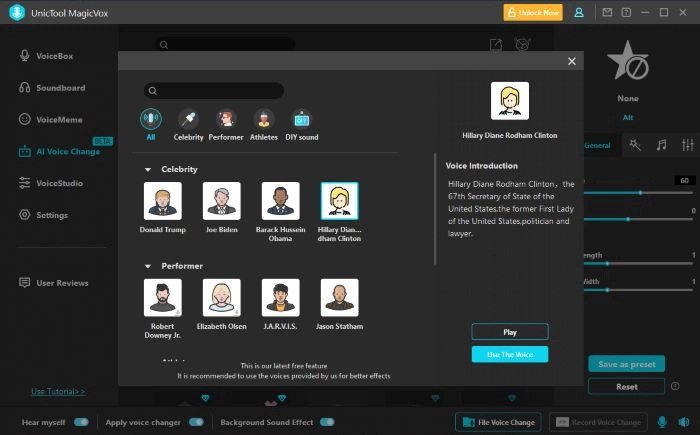The width and height of the screenshot is (700, 435).
Task: Switch to the magic wand effects tab
Action: [x=635, y=145]
